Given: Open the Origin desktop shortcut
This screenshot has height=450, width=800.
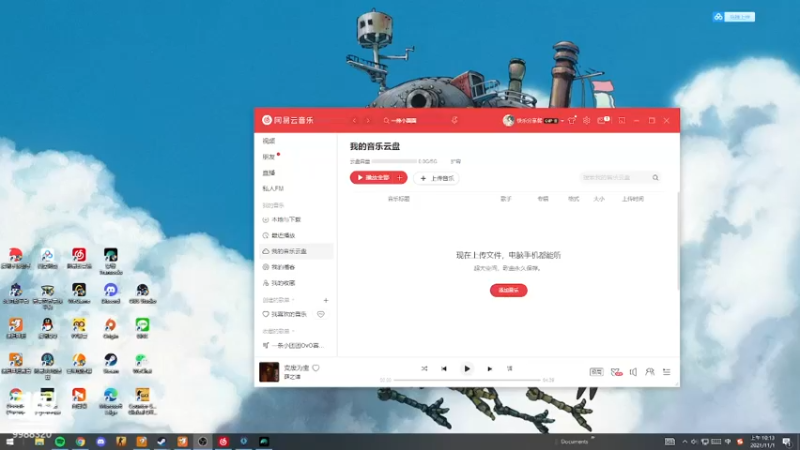Looking at the screenshot, I should [x=111, y=328].
